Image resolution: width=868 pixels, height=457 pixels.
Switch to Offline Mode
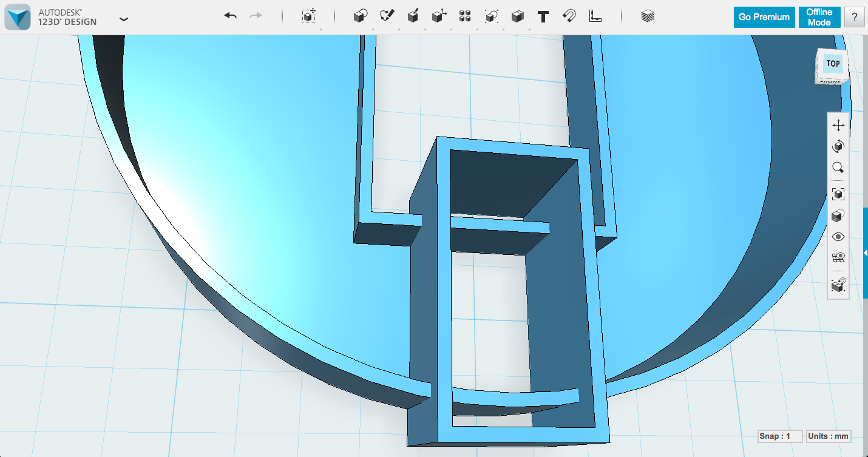819,16
